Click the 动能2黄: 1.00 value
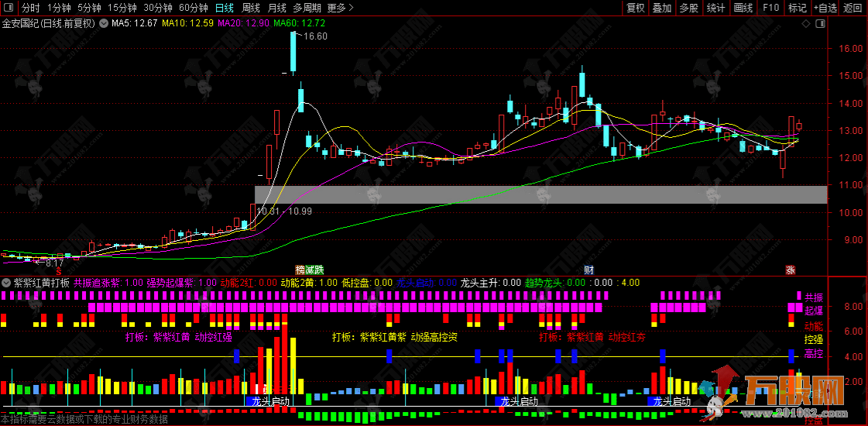This screenshot has height=426, width=868. coord(310,283)
